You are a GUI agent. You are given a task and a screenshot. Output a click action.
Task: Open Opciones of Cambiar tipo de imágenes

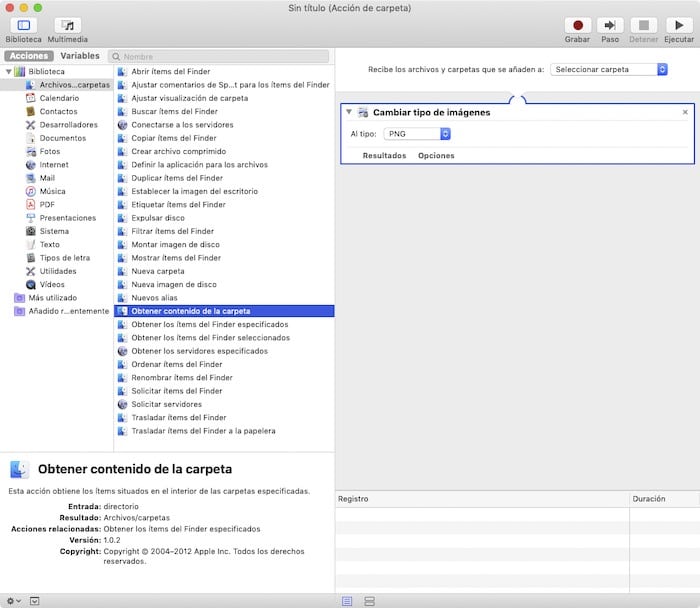click(x=436, y=156)
